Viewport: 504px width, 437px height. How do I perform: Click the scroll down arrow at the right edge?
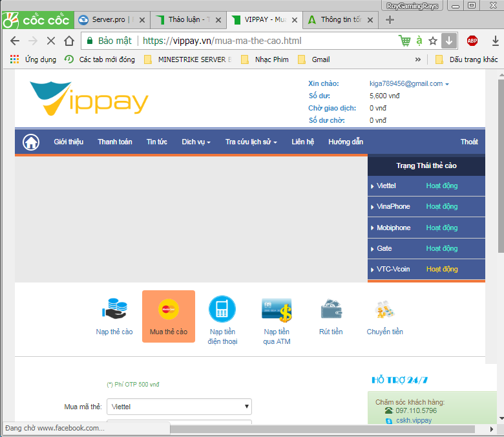click(x=501, y=419)
